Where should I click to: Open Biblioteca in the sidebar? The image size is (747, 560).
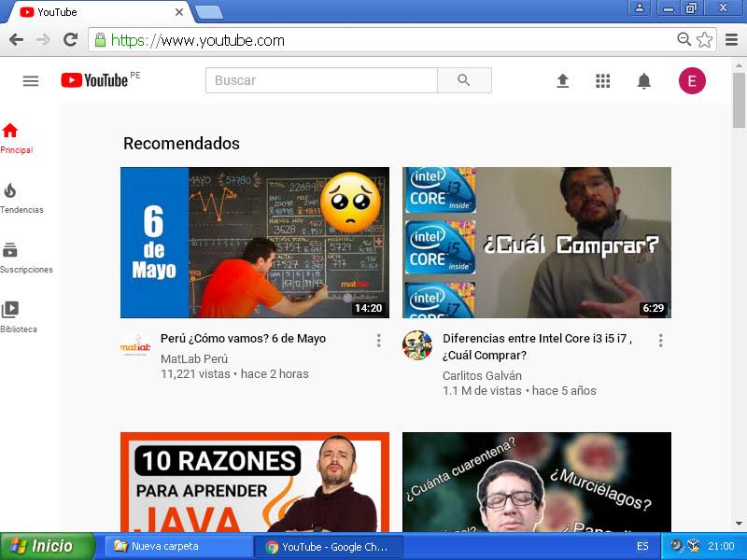(18, 317)
